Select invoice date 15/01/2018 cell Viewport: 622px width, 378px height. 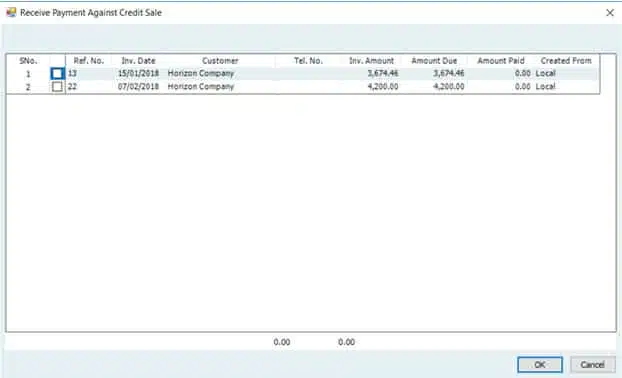[138, 73]
